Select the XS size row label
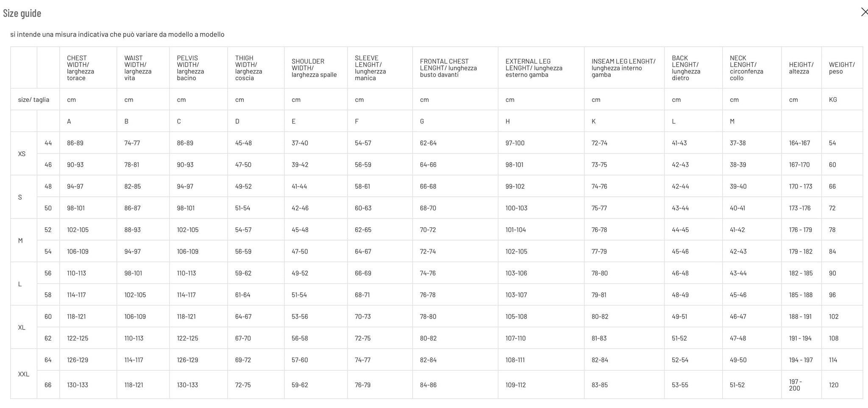Screen dimensions: 868x408 (x=22, y=154)
